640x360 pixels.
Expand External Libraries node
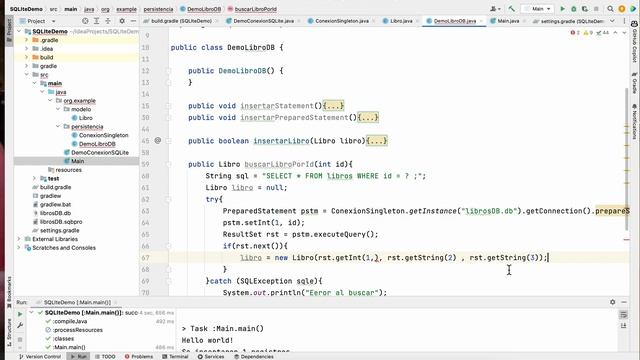coord(19,239)
